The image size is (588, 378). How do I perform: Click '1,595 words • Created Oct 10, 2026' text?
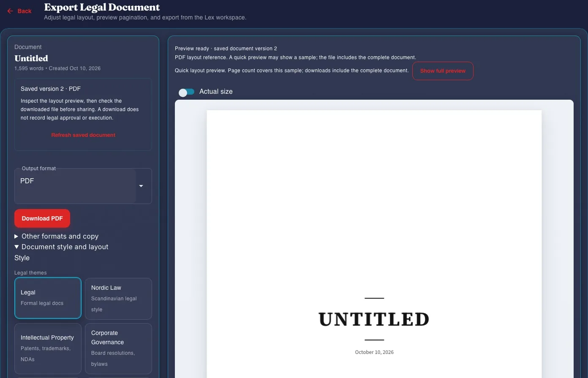click(x=57, y=68)
